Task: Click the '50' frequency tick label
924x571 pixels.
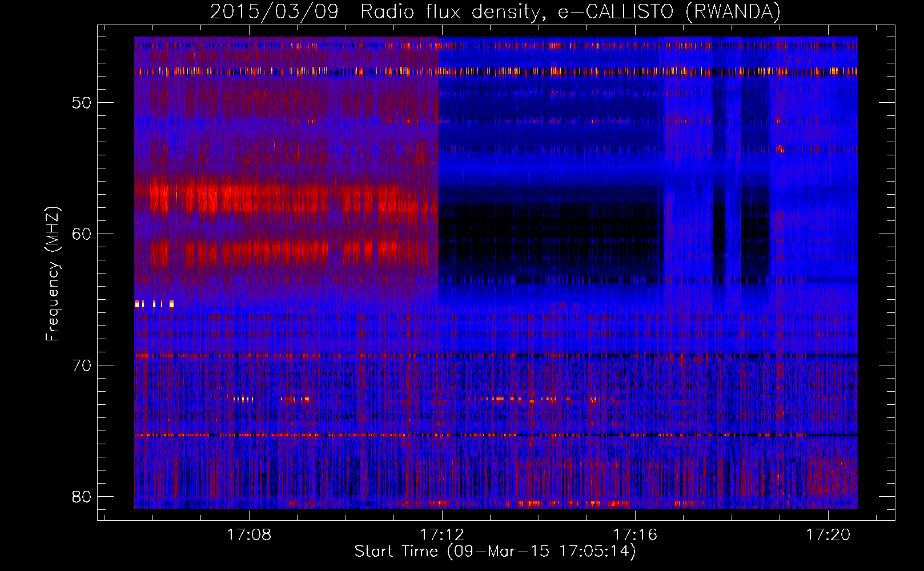Action: [x=82, y=103]
